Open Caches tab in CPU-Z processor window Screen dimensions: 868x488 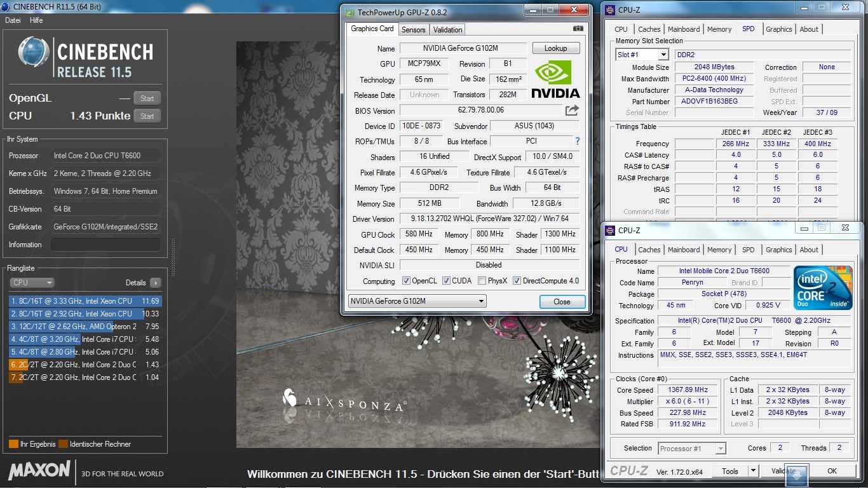click(649, 250)
